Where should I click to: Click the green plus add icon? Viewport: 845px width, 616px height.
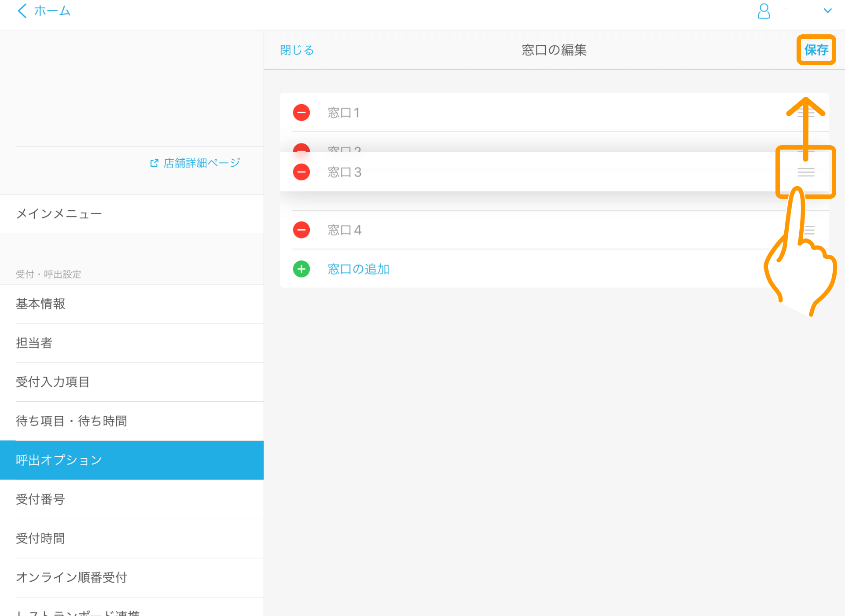click(301, 269)
